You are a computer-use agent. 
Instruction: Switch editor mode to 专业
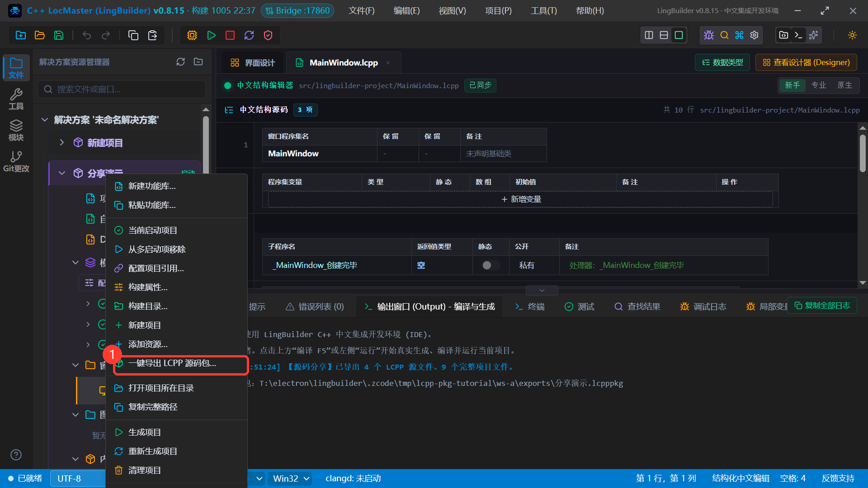(818, 85)
